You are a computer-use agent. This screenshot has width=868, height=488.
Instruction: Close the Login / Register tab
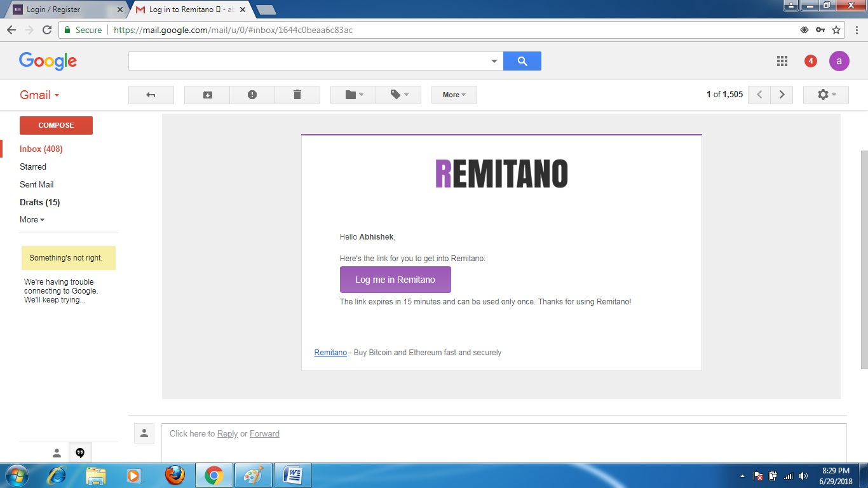120,10
